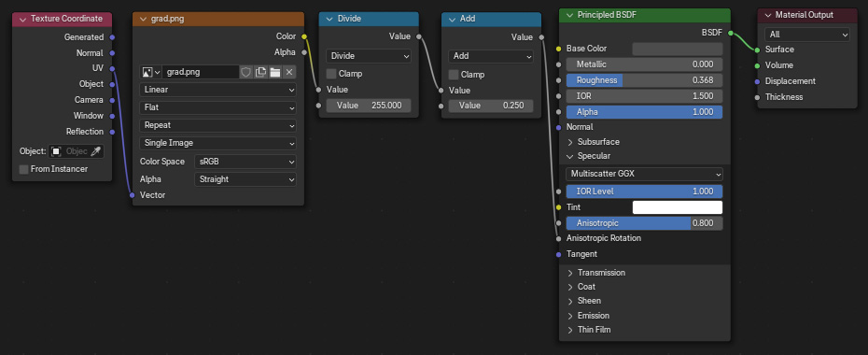
Task: Click the Alpha output socket on grad.png
Action: coord(304,52)
